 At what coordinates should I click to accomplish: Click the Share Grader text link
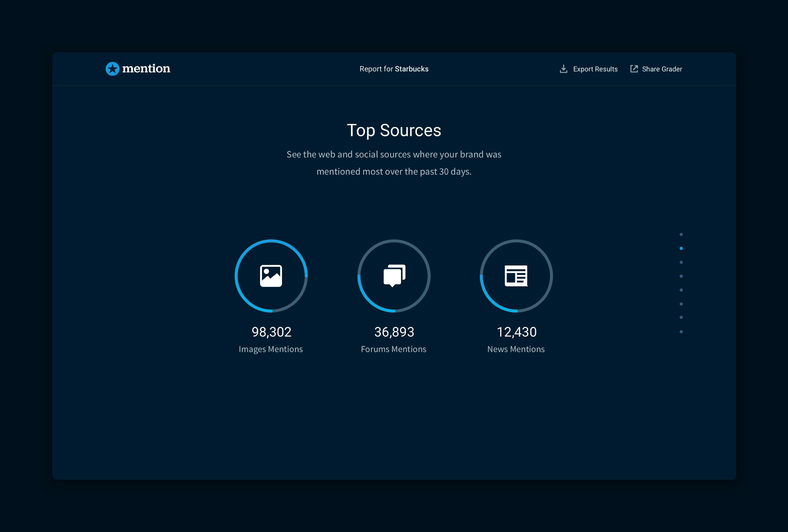coord(662,69)
